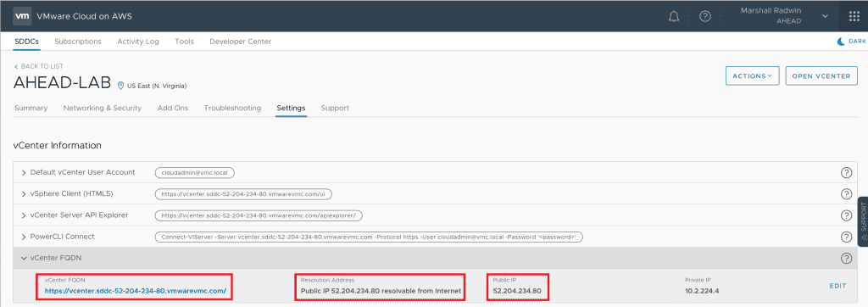Select the Settings tab

pyautogui.click(x=292, y=108)
